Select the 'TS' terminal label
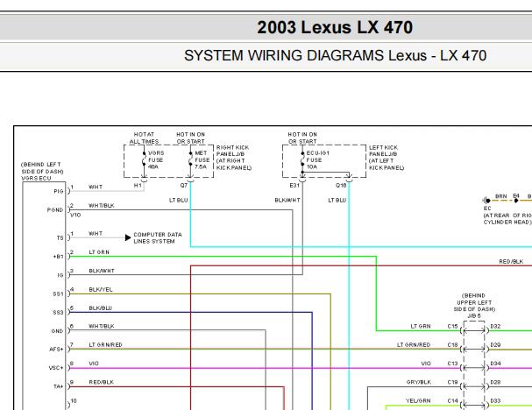532x410 pixels. [x=60, y=237]
